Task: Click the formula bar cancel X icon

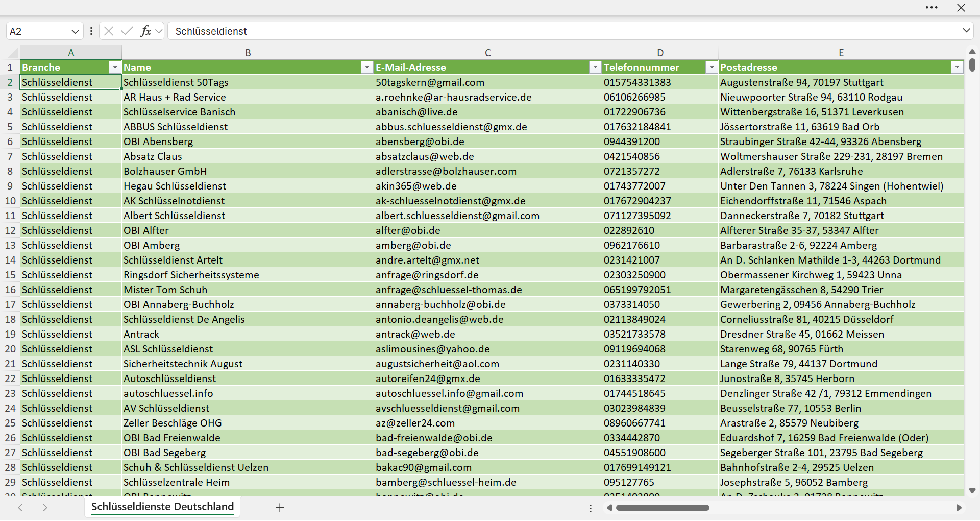Action: (109, 31)
